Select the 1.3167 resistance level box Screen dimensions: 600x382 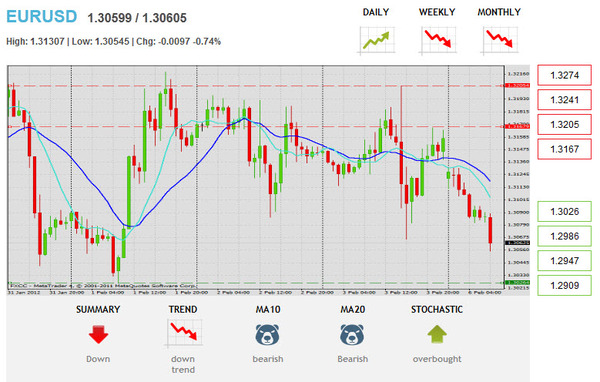[x=564, y=149]
